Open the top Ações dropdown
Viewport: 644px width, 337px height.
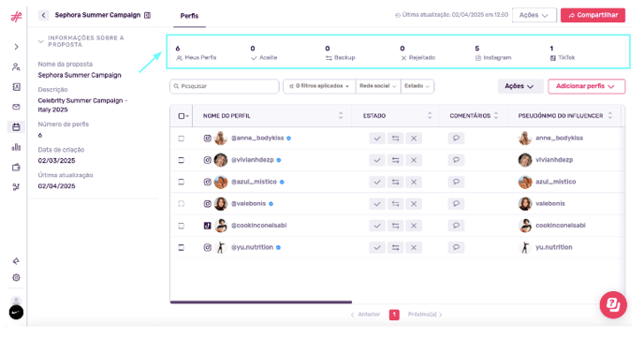point(534,15)
